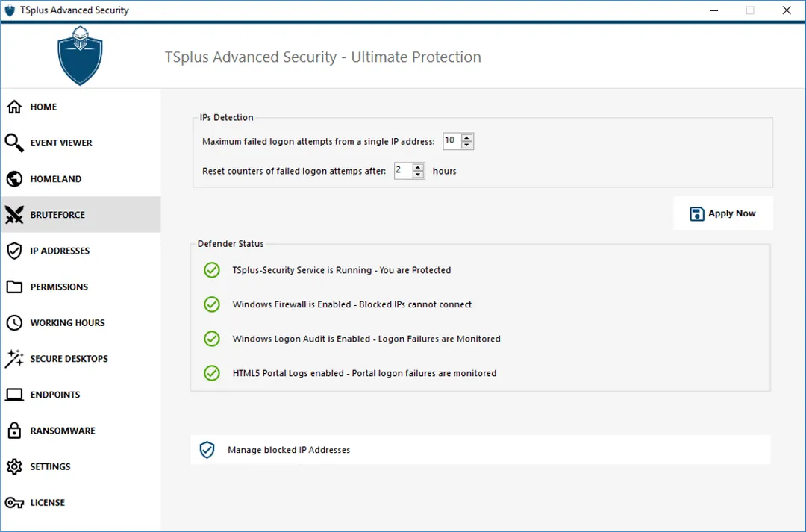Select the Homeland globe icon
The height and width of the screenshot is (532, 806).
(14, 179)
